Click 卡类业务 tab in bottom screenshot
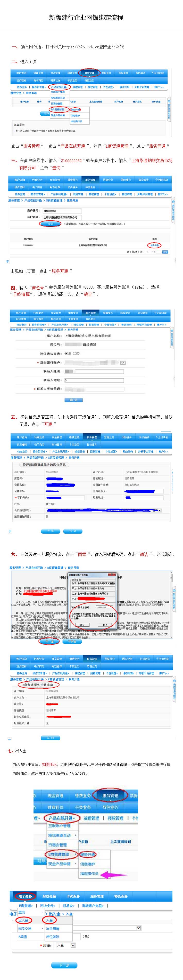Viewport: 183px width, 980px height. click(x=73, y=896)
